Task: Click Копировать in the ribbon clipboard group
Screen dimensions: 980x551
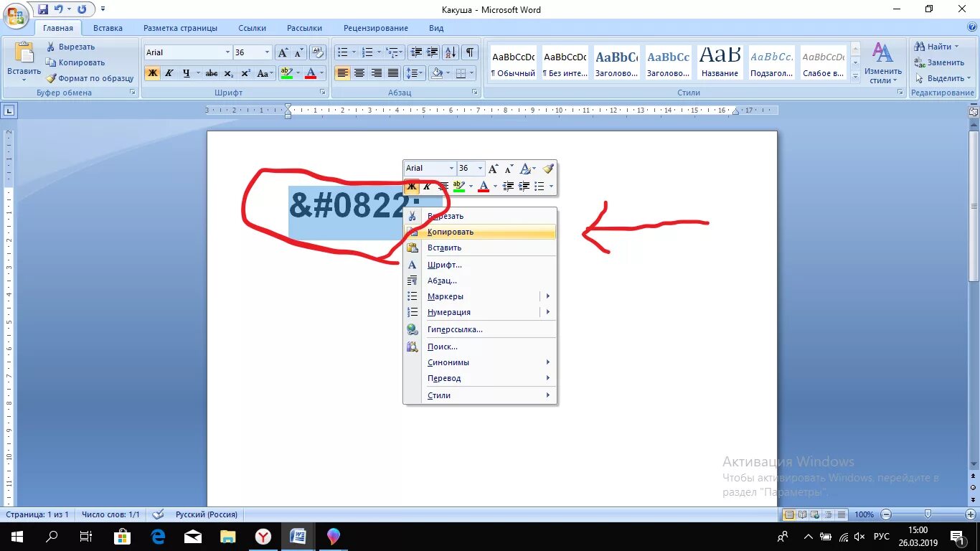Action: tap(75, 62)
